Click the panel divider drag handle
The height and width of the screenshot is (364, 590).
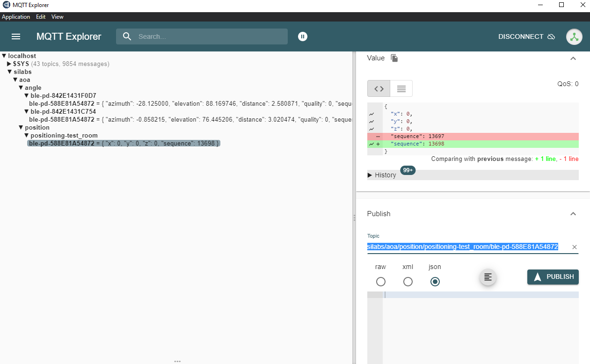pos(354,218)
